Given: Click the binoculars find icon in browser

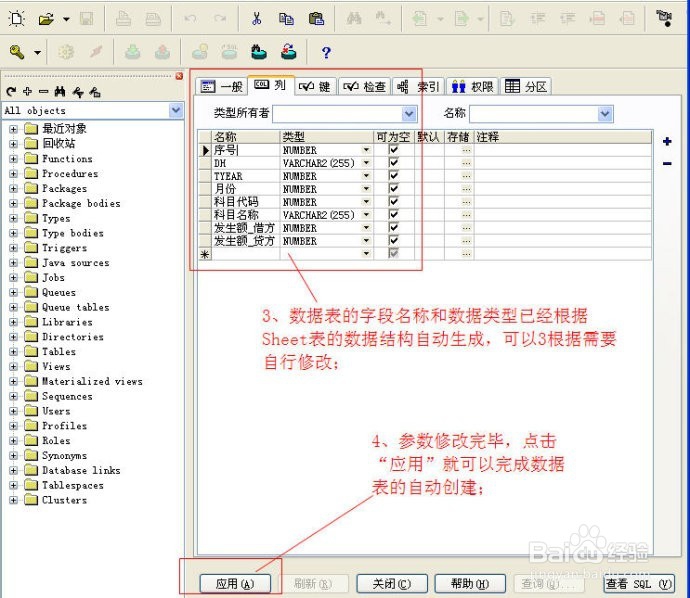Looking at the screenshot, I should tap(60, 92).
